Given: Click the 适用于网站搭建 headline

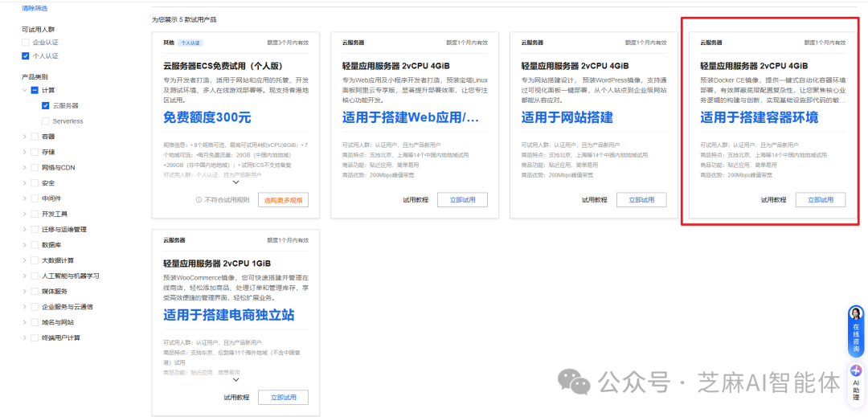Looking at the screenshot, I should click(x=567, y=117).
